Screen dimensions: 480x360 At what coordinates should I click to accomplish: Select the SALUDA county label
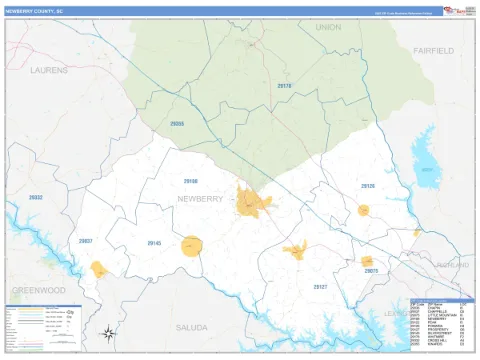point(192,328)
